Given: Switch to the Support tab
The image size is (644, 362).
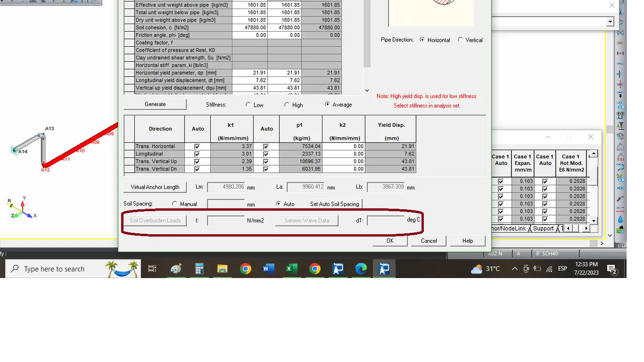Looking at the screenshot, I should click(543, 228).
